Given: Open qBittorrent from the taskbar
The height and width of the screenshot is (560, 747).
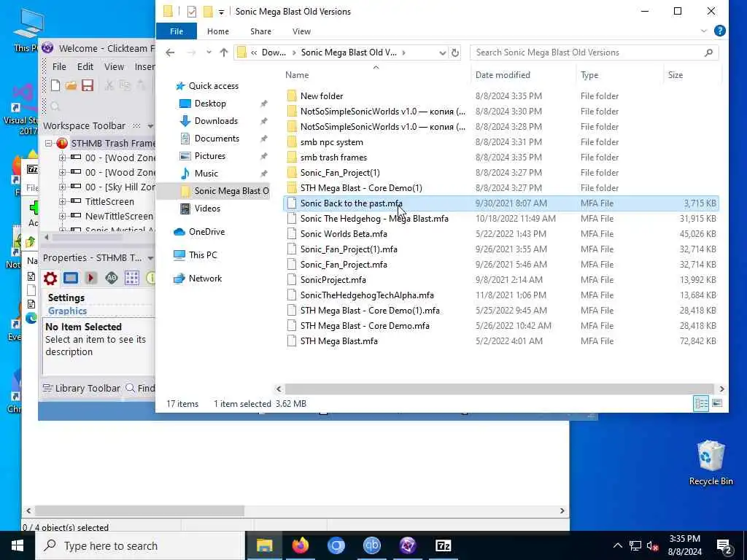Looking at the screenshot, I should 371,545.
